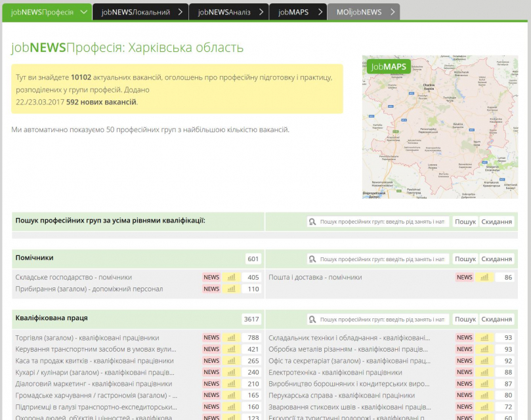This screenshot has height=420, width=531.
Task: Switch to jobNEWSАналіз tab
Action: tap(229, 12)
